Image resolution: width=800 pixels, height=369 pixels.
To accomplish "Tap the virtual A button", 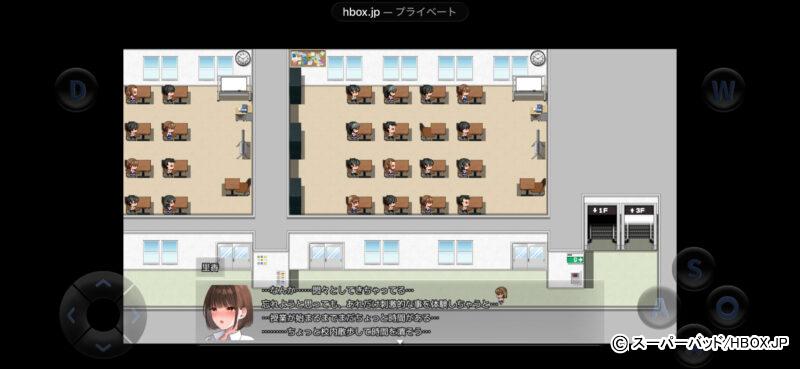I will tap(658, 307).
